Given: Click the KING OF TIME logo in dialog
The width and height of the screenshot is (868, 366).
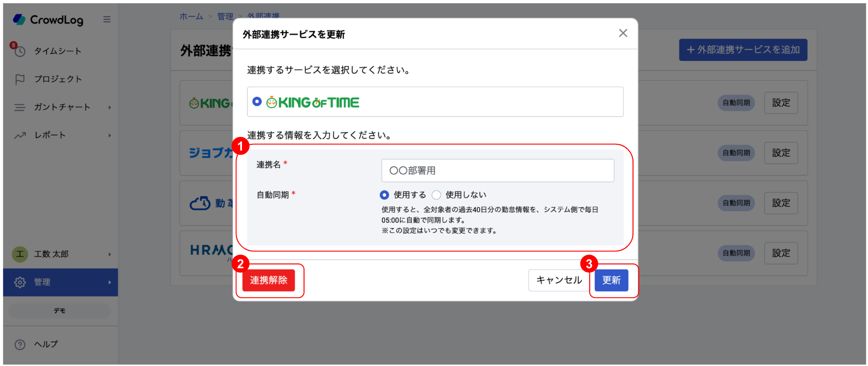Looking at the screenshot, I should click(x=313, y=102).
